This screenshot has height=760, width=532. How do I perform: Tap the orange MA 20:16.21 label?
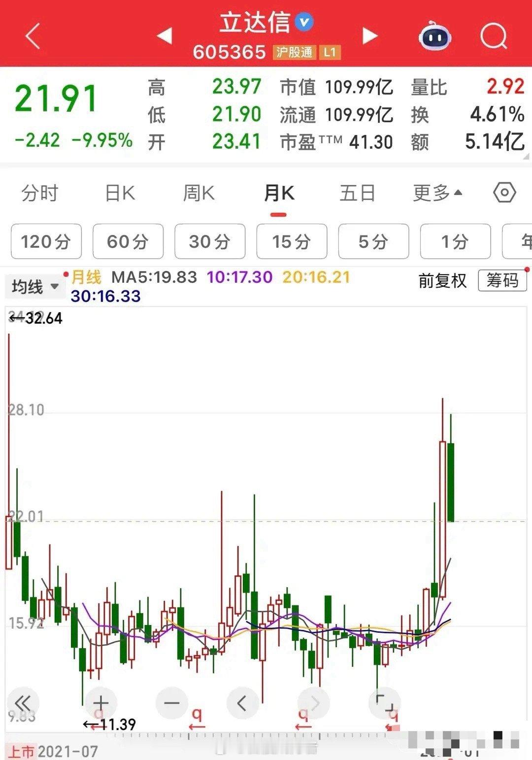tap(316, 277)
